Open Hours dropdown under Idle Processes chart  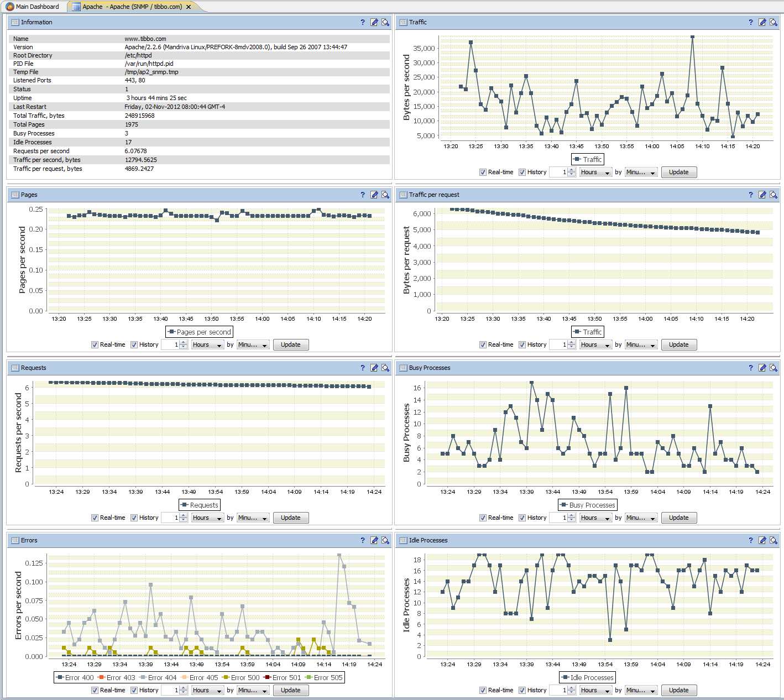(595, 690)
